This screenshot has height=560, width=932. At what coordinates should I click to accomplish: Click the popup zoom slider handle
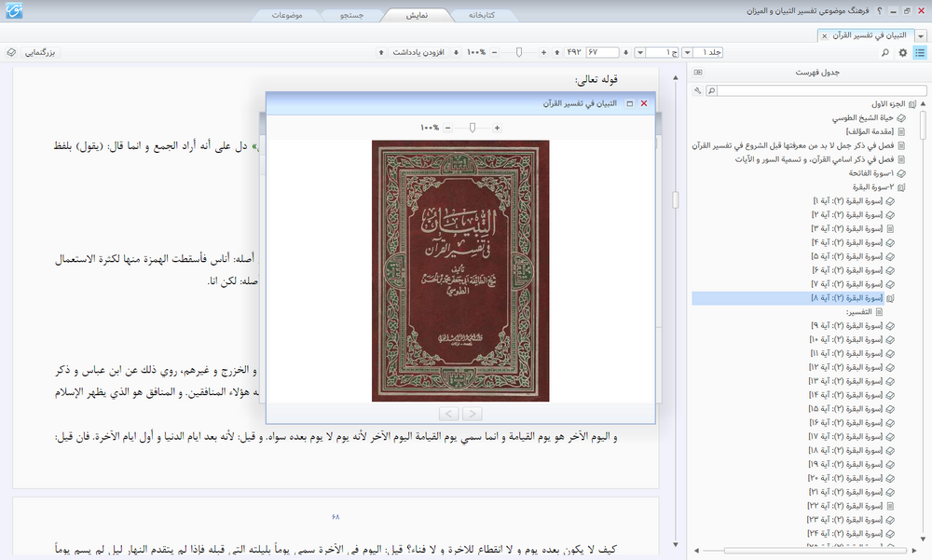coord(473,128)
